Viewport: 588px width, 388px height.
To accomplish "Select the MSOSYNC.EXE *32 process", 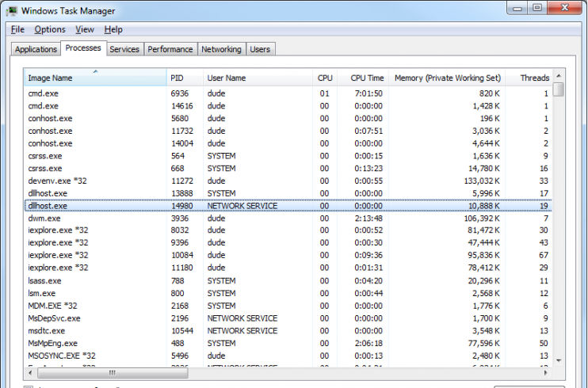I will (x=288, y=356).
